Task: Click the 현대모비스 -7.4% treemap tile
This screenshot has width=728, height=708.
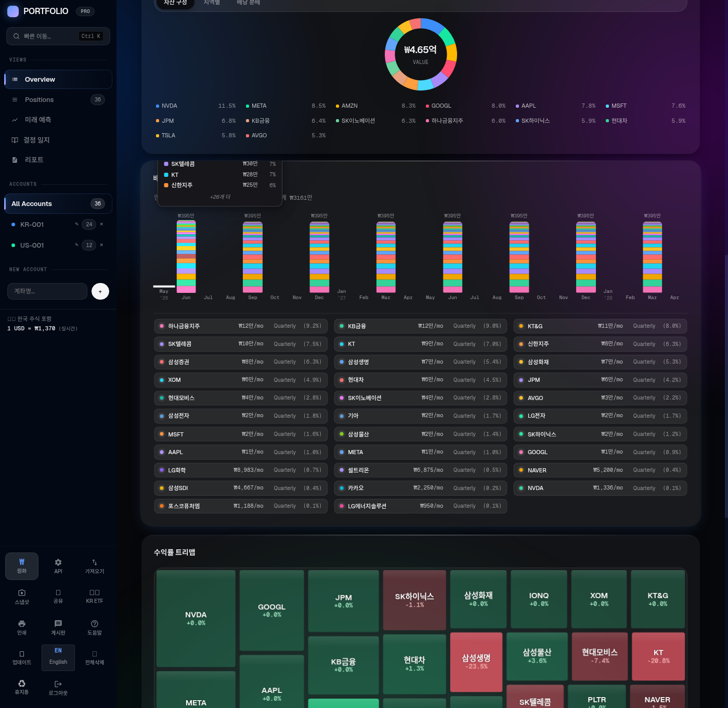Action: [x=600, y=656]
